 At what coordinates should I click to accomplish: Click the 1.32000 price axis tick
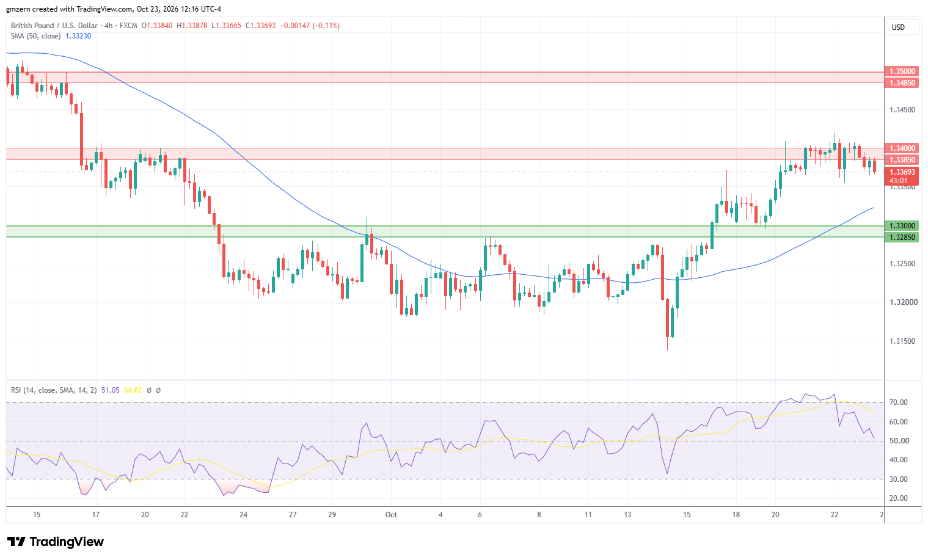coord(902,302)
